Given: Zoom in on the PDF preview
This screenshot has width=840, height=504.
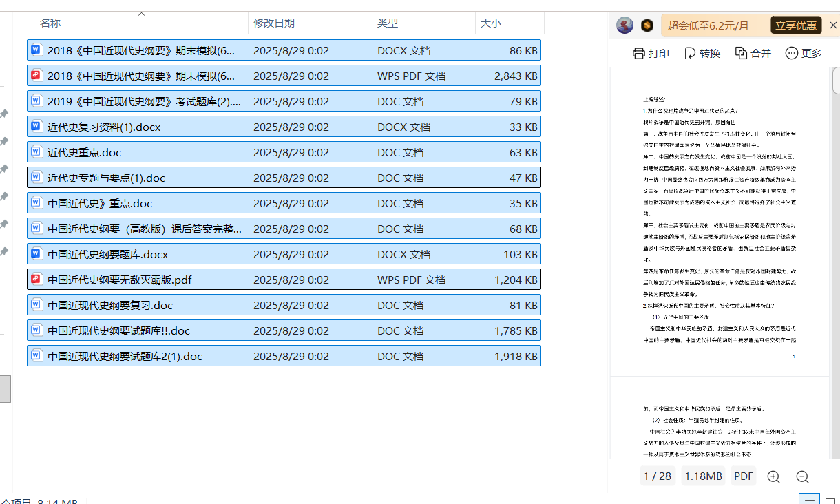Looking at the screenshot, I should [773, 476].
